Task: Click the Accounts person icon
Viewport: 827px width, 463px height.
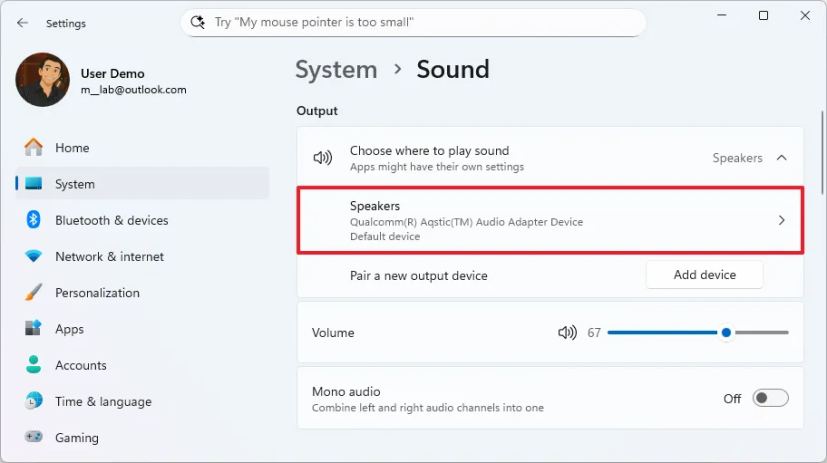Action: pyautogui.click(x=34, y=365)
